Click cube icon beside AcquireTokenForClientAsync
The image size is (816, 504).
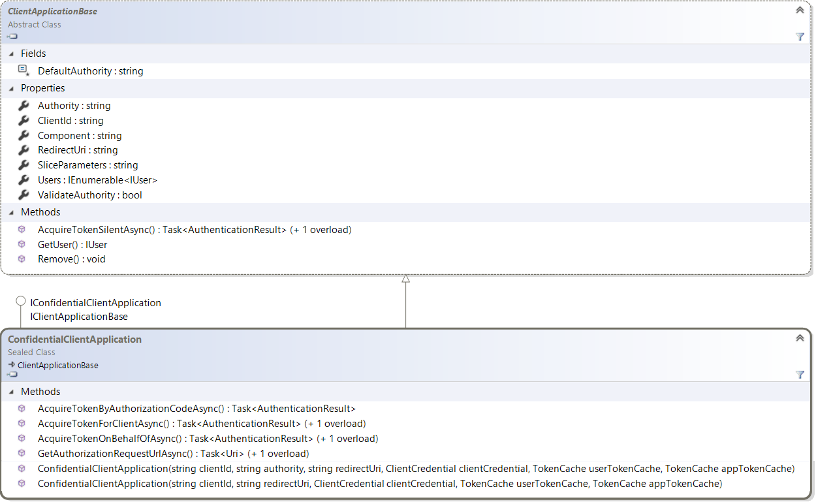click(x=22, y=423)
